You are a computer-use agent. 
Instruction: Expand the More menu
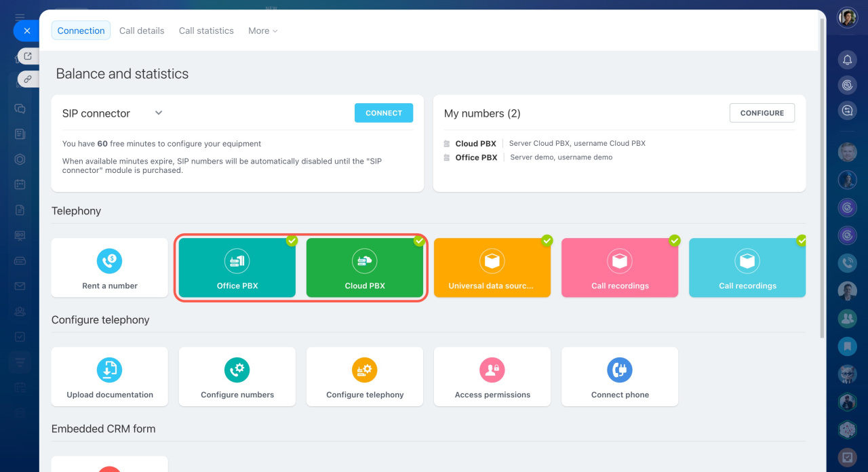point(262,31)
